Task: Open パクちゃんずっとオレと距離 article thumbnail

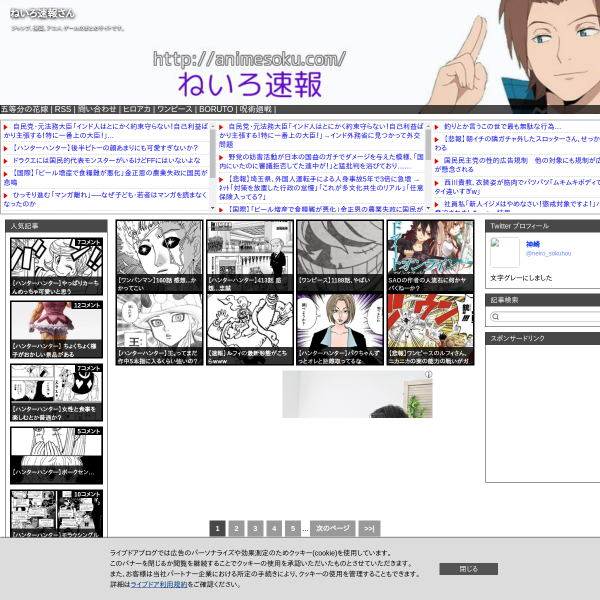Action: point(340,329)
